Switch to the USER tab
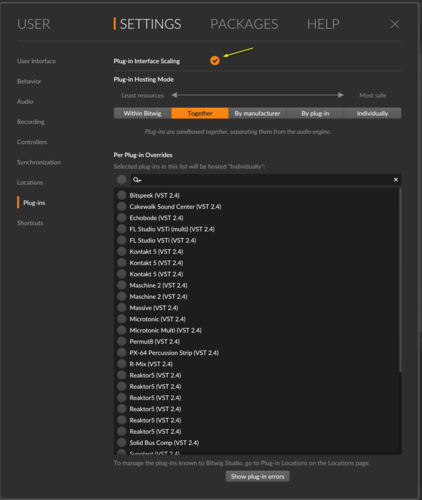This screenshot has height=500, width=422. (34, 24)
